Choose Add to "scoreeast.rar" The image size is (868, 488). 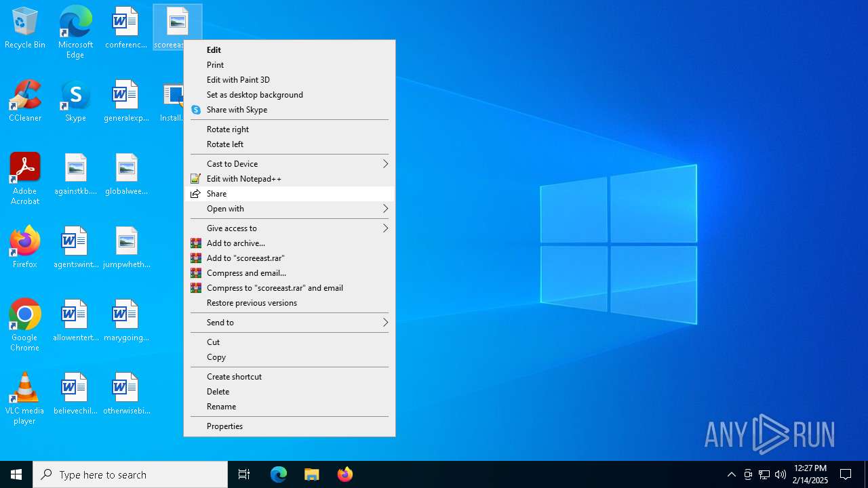pos(290,258)
